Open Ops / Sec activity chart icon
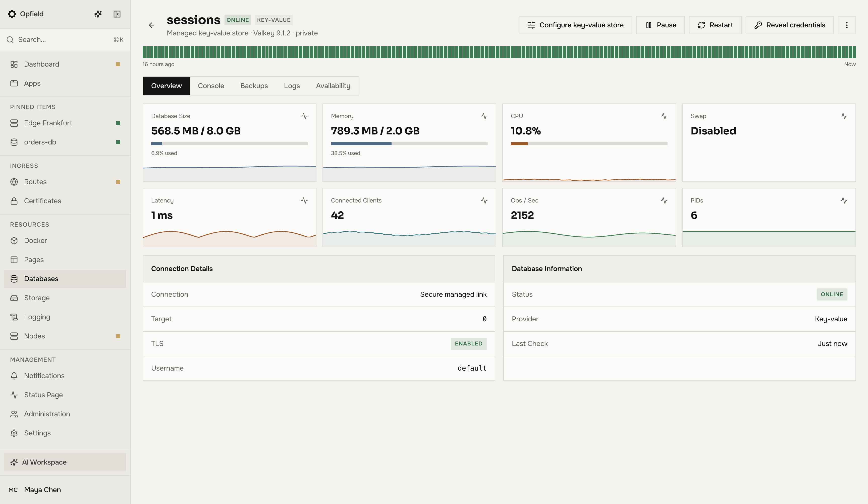 664,200
